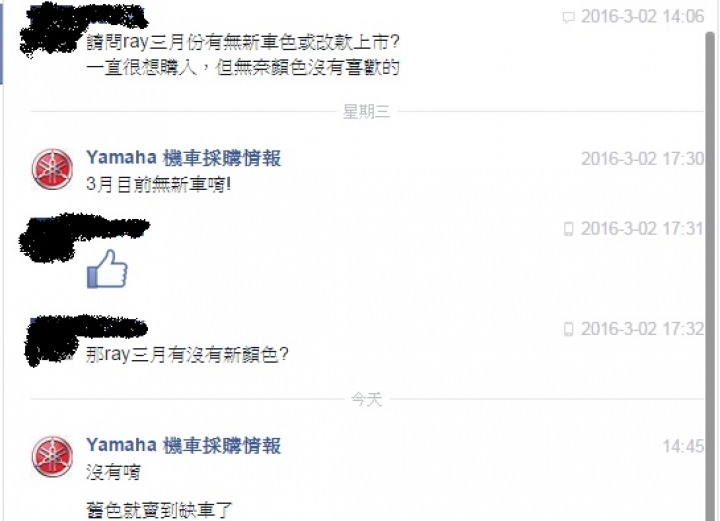Click the conversation vertical scrollbar
This screenshot has width=720, height=521.
point(711,275)
